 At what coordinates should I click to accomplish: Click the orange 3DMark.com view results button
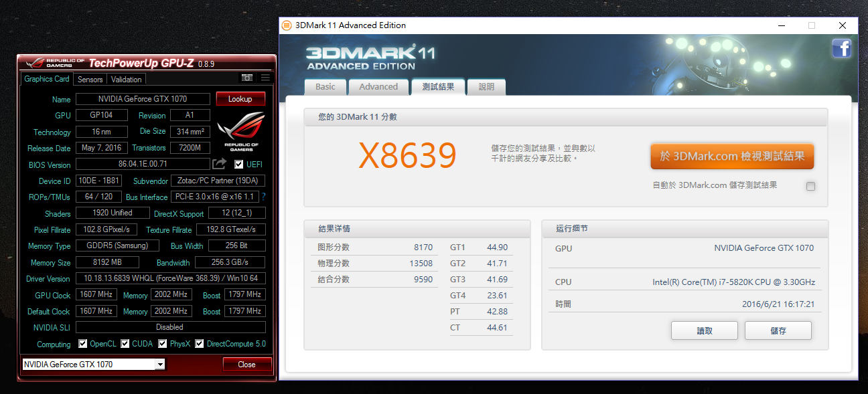[x=732, y=157]
